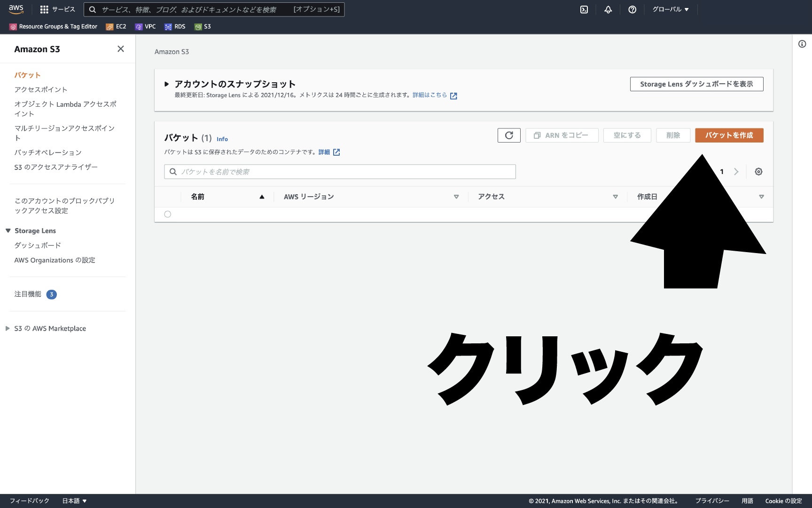This screenshot has height=508, width=812.
Task: Refresh the bucket list
Action: pyautogui.click(x=509, y=135)
